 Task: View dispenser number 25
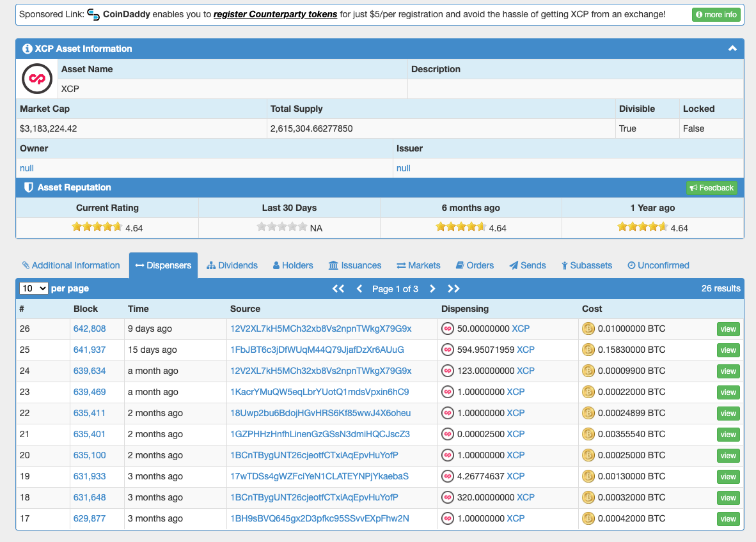[728, 350]
